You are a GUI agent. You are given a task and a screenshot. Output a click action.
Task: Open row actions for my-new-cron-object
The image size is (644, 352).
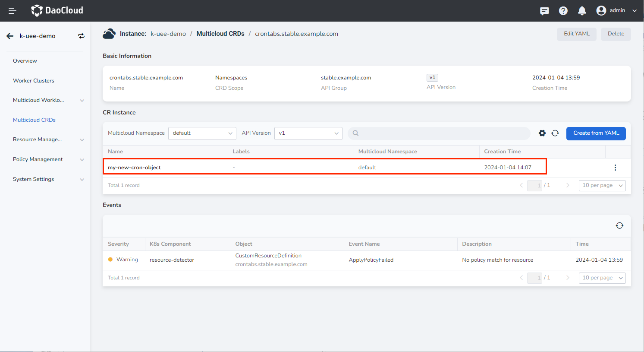click(x=615, y=168)
